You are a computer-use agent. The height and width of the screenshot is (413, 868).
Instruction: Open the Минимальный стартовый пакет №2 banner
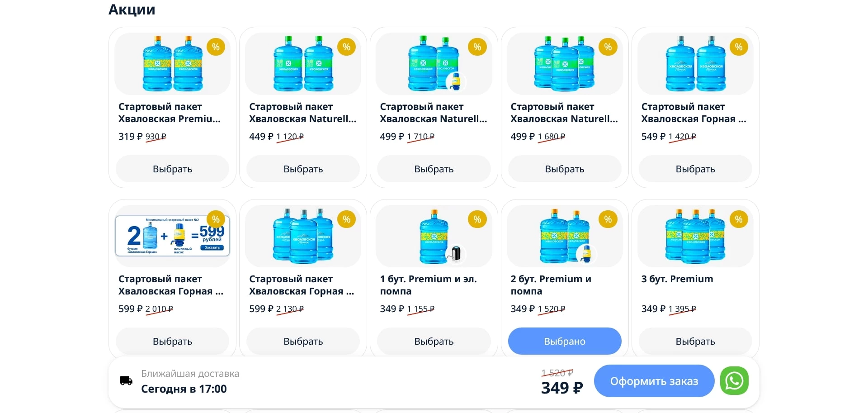pos(172,235)
